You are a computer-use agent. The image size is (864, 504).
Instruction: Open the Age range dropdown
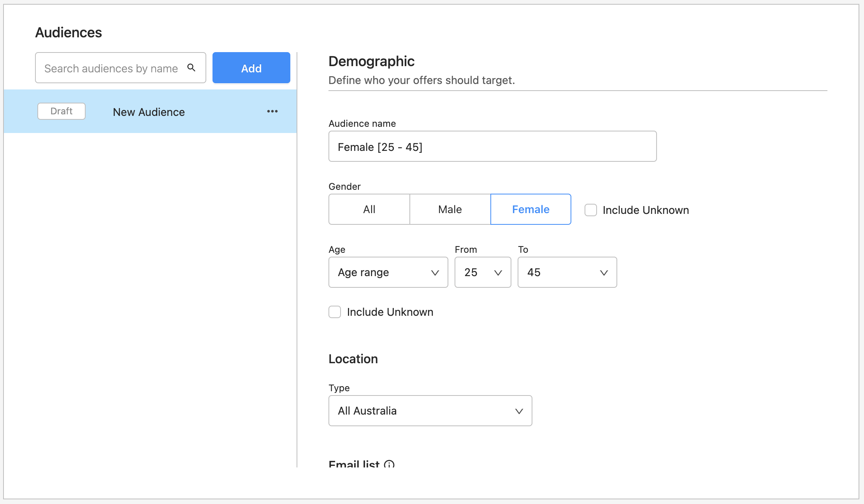point(388,272)
